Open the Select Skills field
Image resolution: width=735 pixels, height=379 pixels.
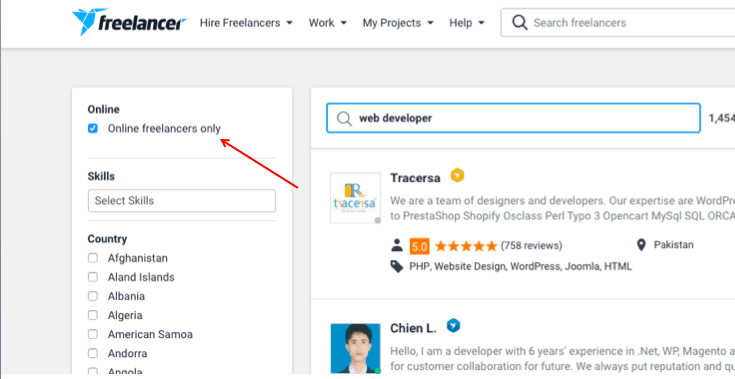pyautogui.click(x=182, y=201)
